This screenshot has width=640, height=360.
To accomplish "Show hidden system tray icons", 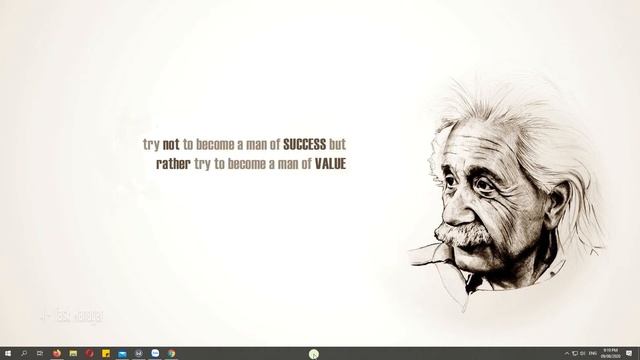I will pyautogui.click(x=567, y=353).
